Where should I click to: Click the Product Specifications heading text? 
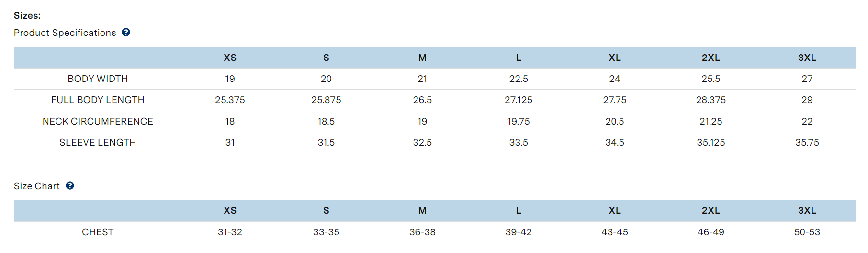click(x=65, y=33)
